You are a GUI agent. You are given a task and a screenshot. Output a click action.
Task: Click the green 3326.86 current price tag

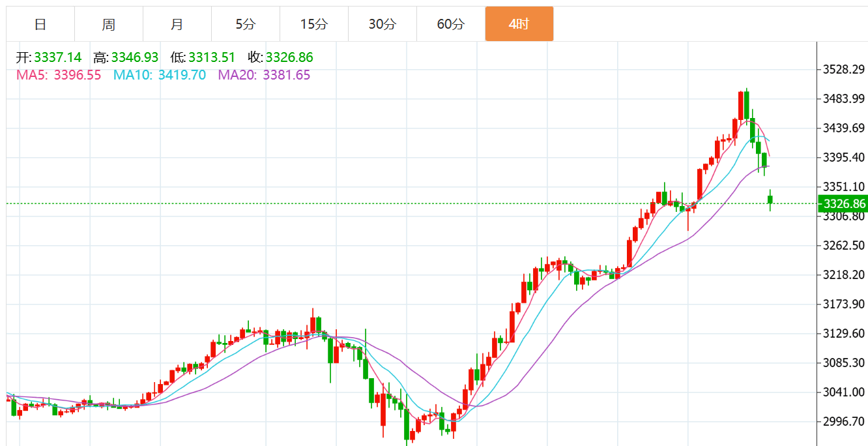point(844,204)
